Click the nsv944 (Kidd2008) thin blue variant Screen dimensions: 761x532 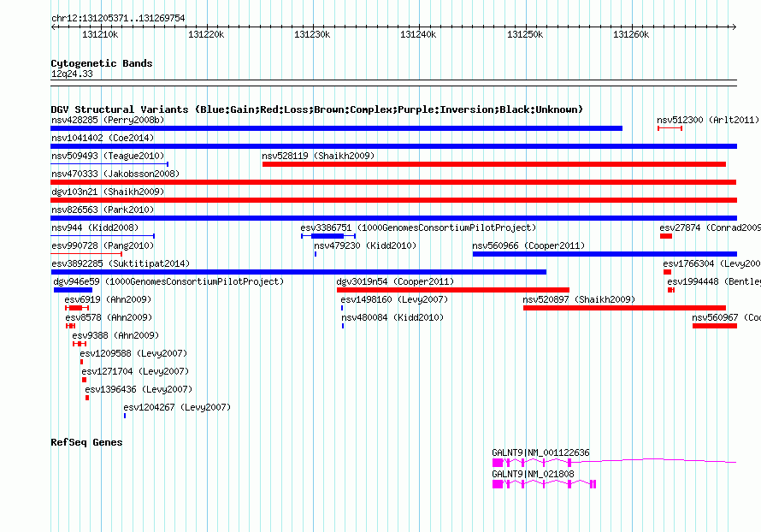pyautogui.click(x=103, y=236)
